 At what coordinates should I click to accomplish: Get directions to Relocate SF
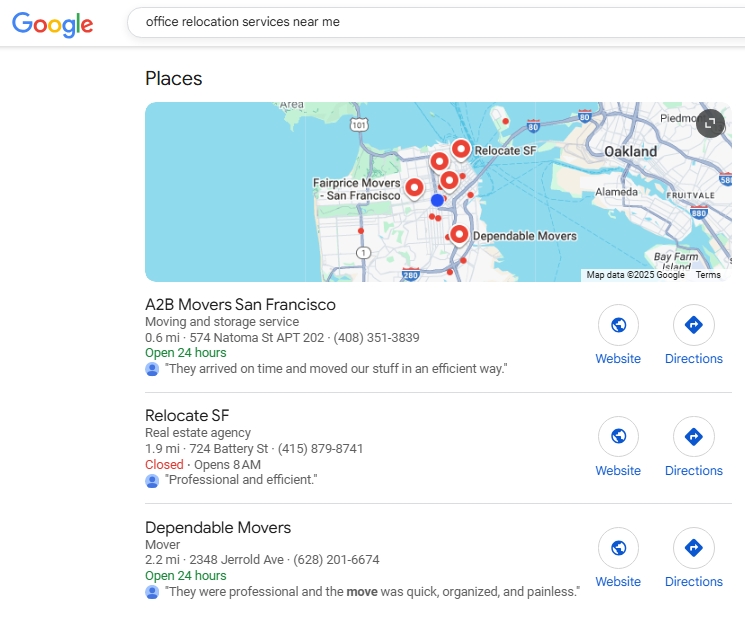pyautogui.click(x=693, y=437)
